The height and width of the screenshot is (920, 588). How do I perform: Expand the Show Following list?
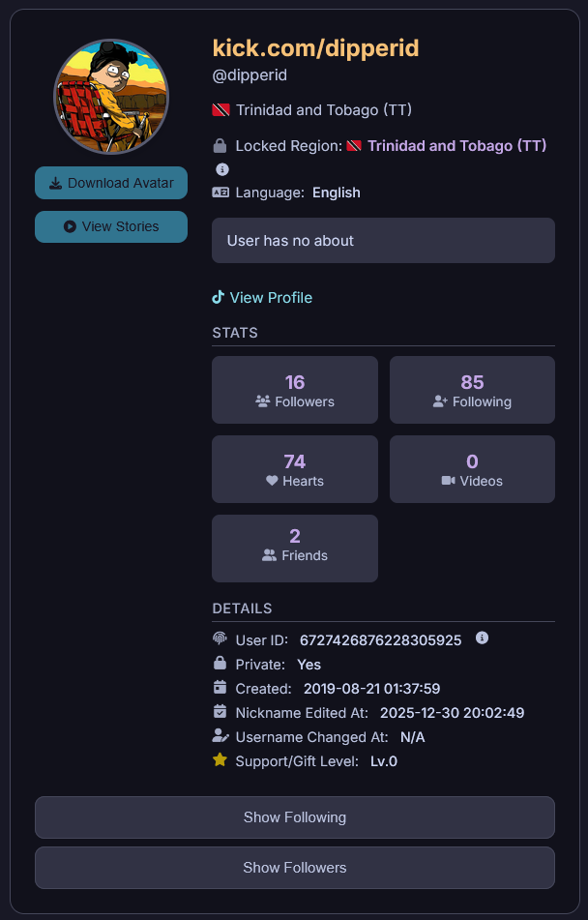pyautogui.click(x=295, y=817)
